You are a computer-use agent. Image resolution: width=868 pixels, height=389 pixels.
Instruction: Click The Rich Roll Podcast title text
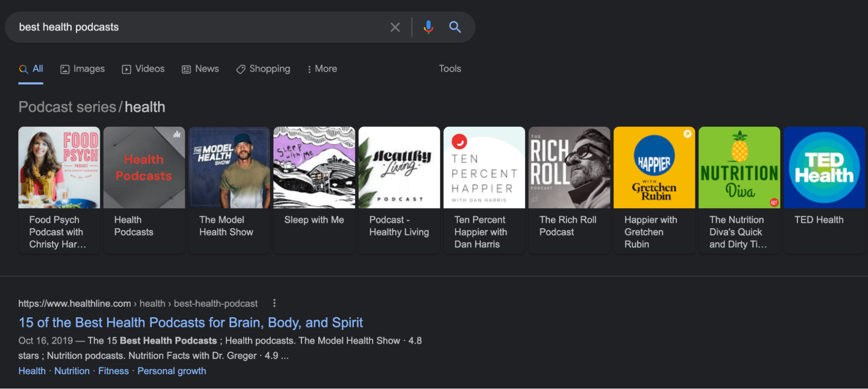point(568,226)
